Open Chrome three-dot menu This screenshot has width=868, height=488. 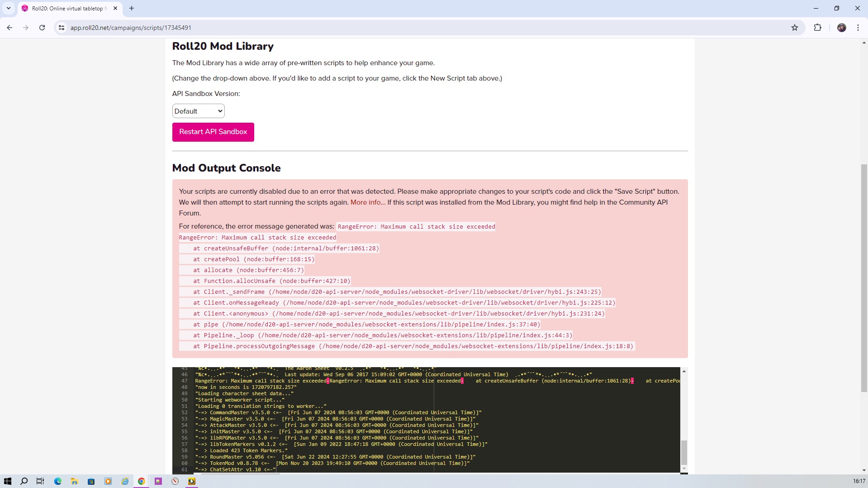[x=858, y=28]
